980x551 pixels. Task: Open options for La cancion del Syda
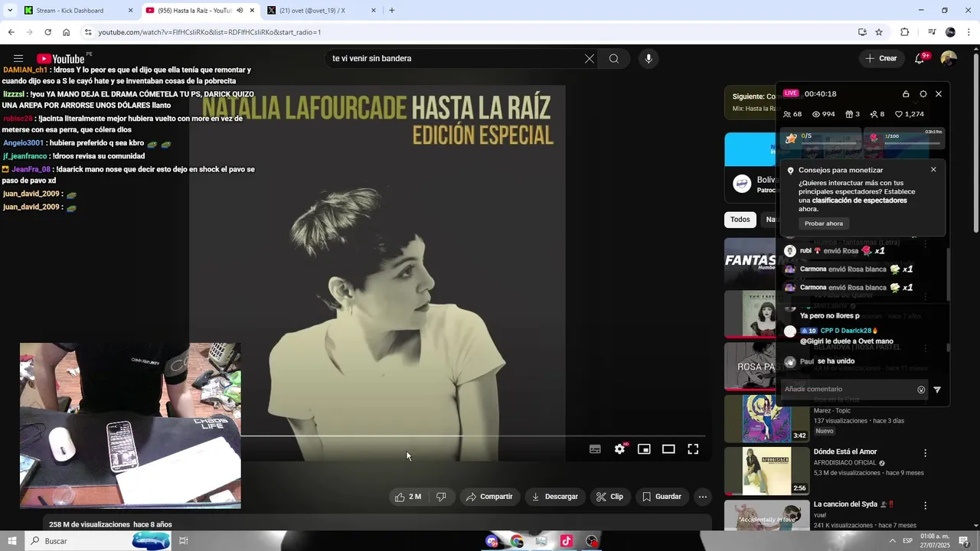pyautogui.click(x=925, y=506)
